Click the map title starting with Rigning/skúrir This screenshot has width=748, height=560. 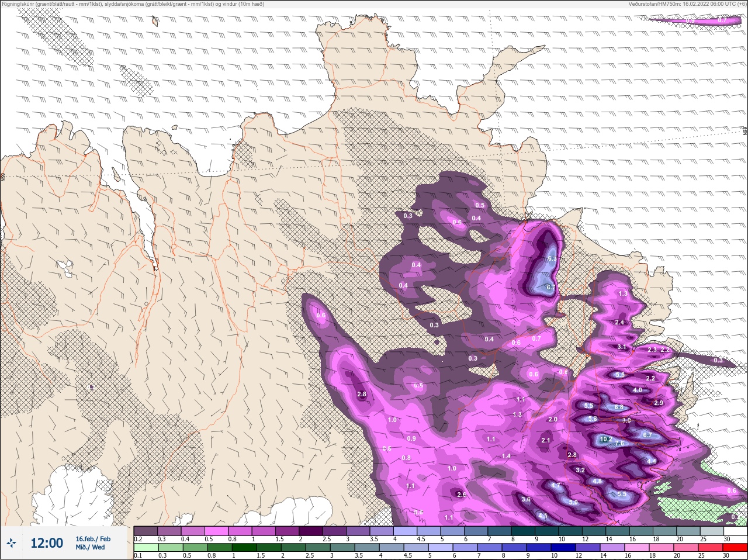[133, 4]
